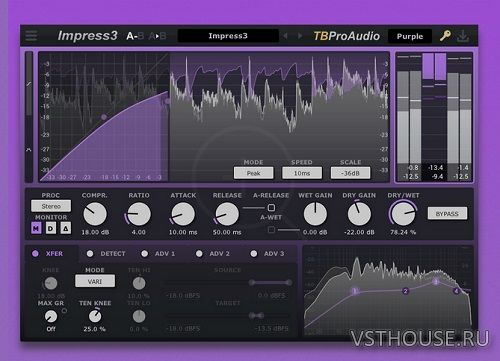Enable the A-WET checkbox

[x=271, y=230]
